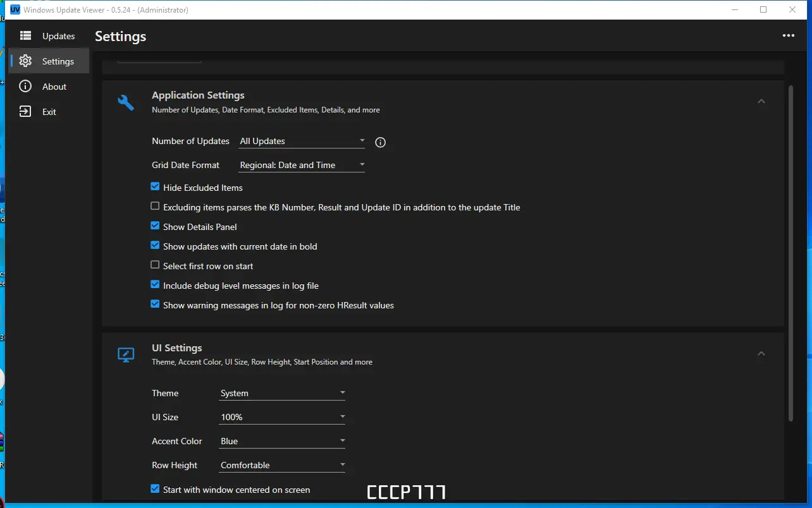812x508 pixels.
Task: Choose the Exit label in navigation
Action: [x=49, y=112]
